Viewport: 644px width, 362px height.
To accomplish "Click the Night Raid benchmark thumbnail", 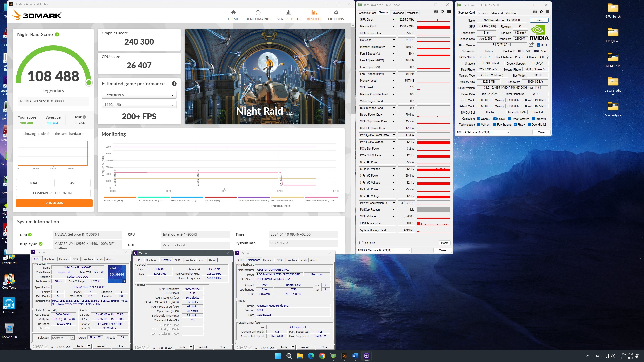I will pyautogui.click(x=265, y=77).
